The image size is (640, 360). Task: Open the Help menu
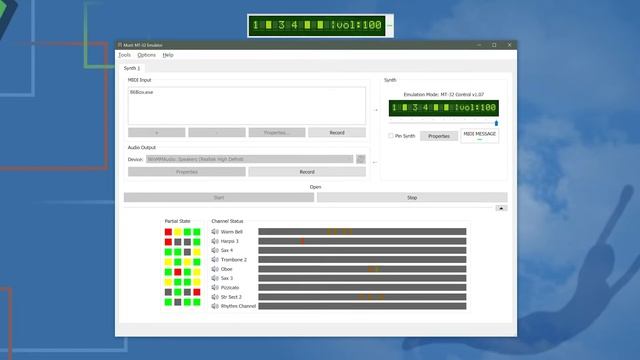click(x=168, y=55)
